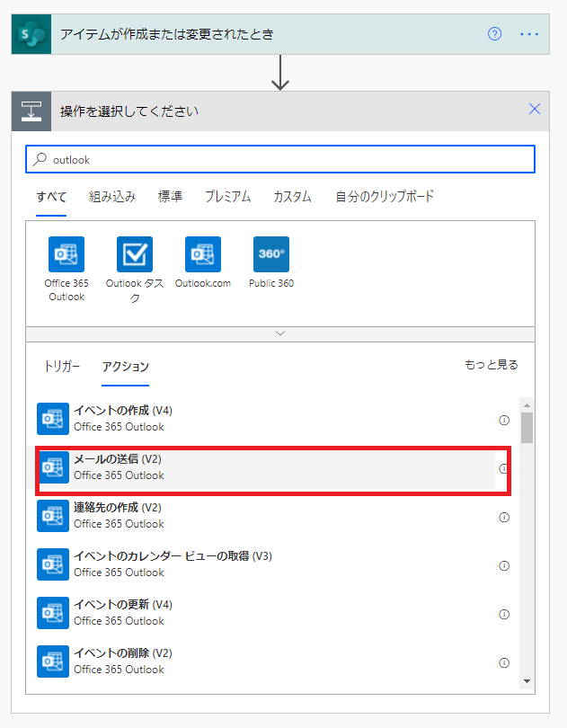Viewport: 567px width, 728px height.
Task: Show info for イベントのカレンダー ビューの取得
Action: (504, 566)
